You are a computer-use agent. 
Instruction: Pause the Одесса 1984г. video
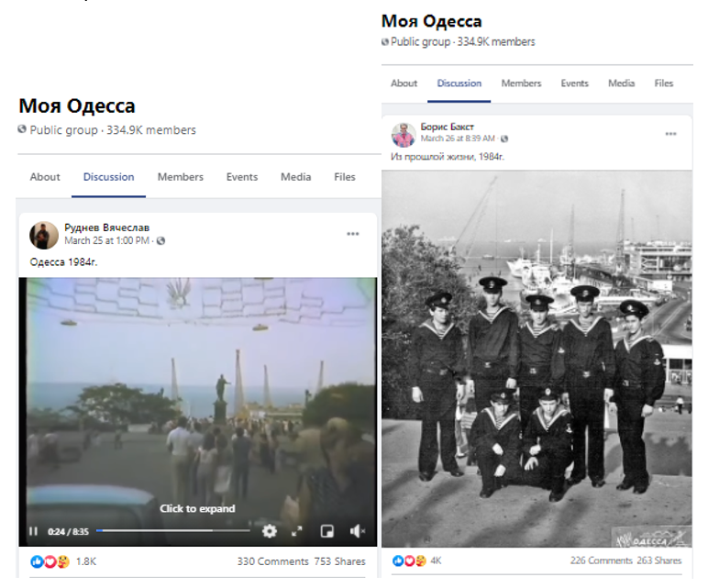click(x=33, y=531)
